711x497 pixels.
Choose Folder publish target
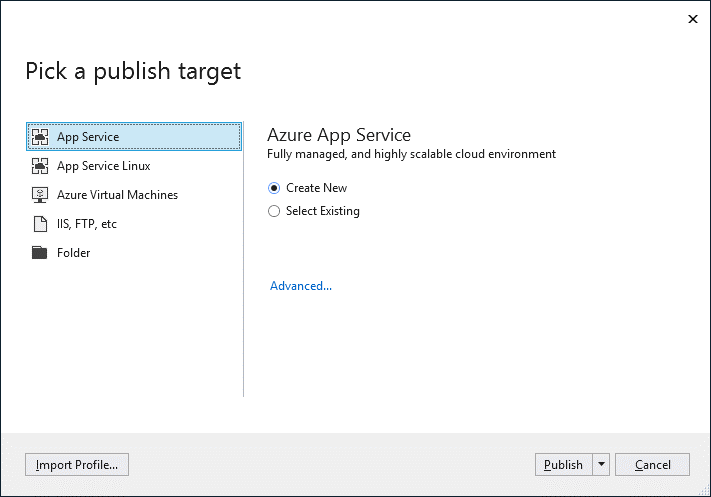click(73, 253)
